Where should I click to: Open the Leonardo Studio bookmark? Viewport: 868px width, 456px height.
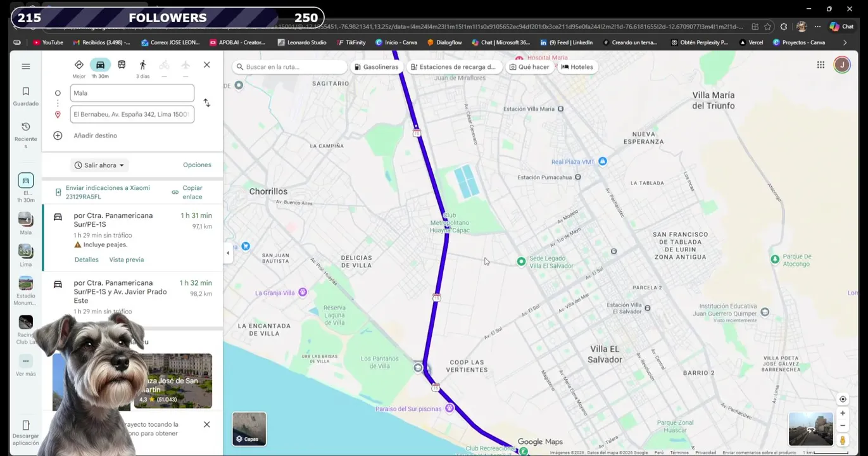coord(302,42)
